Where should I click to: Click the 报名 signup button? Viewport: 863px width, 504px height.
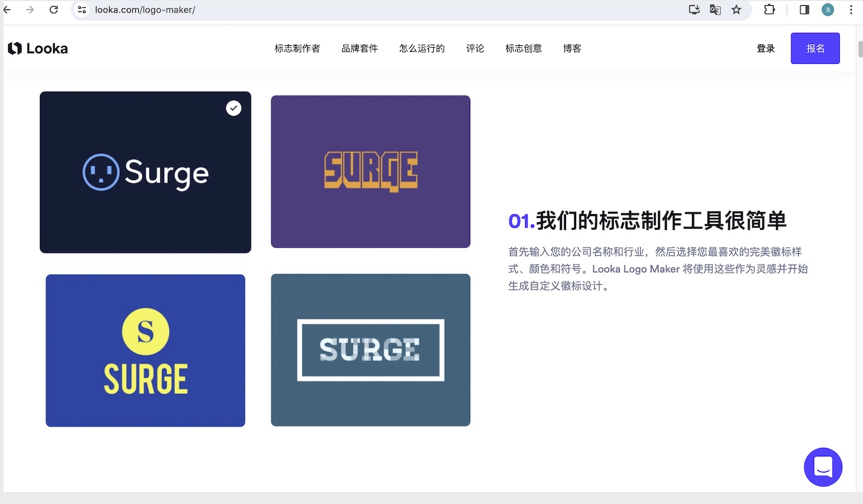(x=815, y=48)
